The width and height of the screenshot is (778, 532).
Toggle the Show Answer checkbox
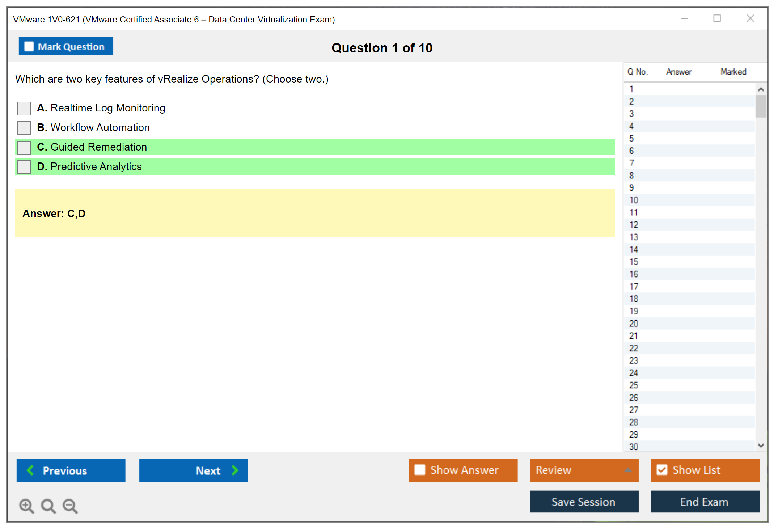pyautogui.click(x=420, y=470)
